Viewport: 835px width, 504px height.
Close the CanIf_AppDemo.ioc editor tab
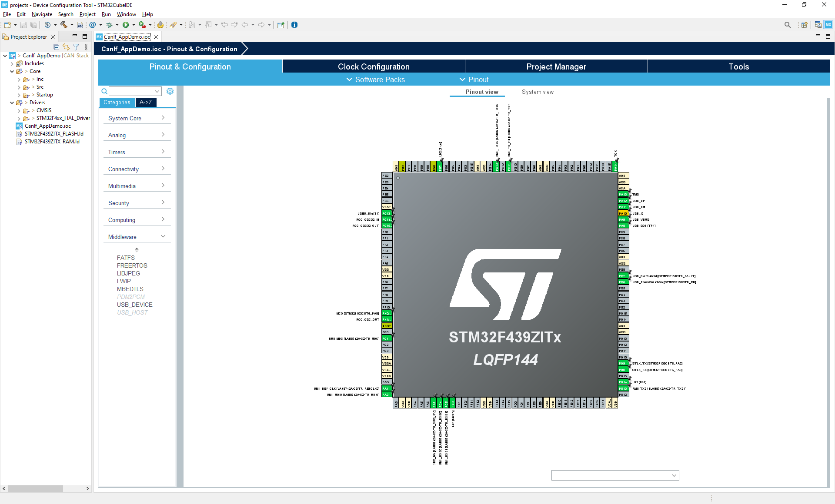pyautogui.click(x=156, y=37)
